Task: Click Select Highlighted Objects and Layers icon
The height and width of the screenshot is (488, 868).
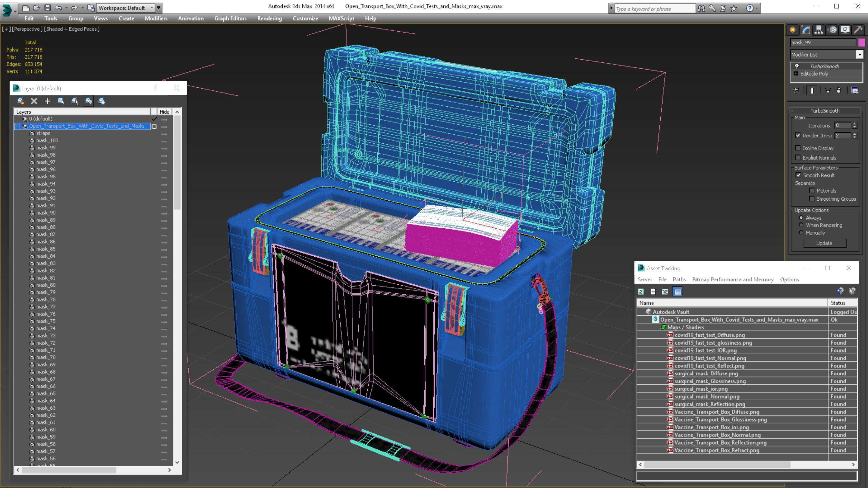Action: (x=61, y=101)
